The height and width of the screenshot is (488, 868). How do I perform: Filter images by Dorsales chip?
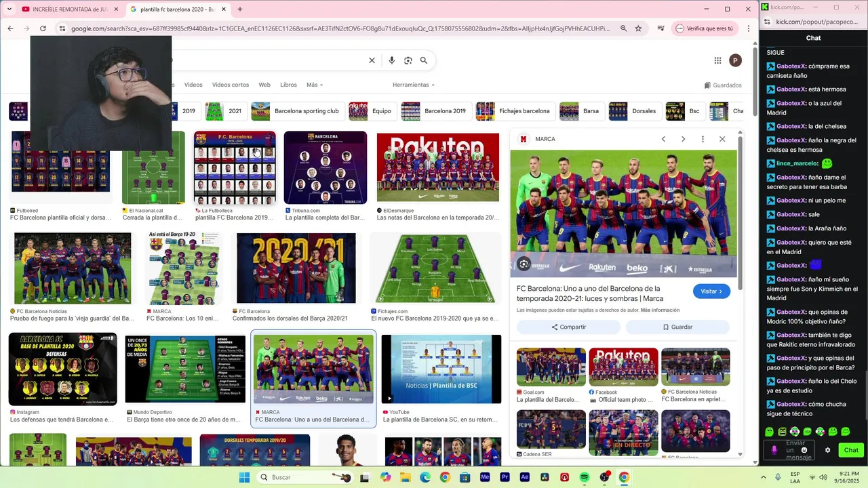634,111
